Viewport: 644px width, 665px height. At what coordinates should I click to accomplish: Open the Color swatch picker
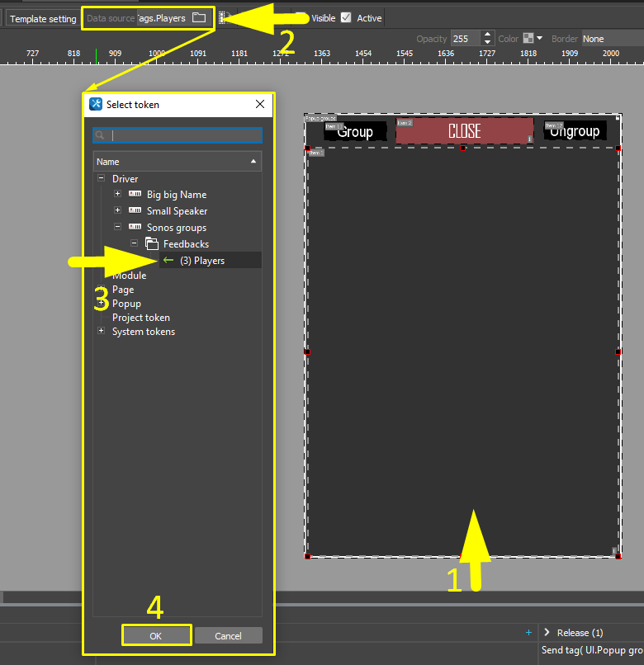point(528,39)
